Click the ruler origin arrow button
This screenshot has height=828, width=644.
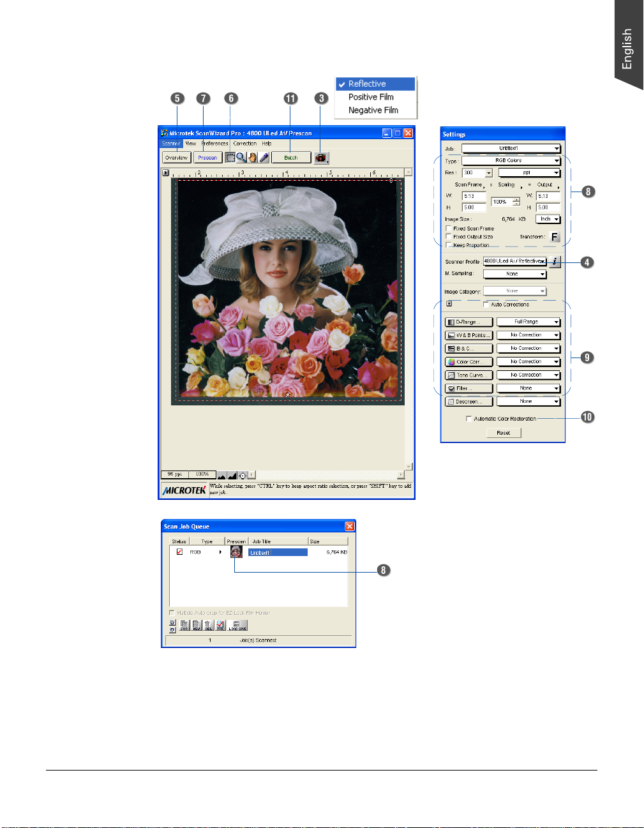tap(165, 172)
